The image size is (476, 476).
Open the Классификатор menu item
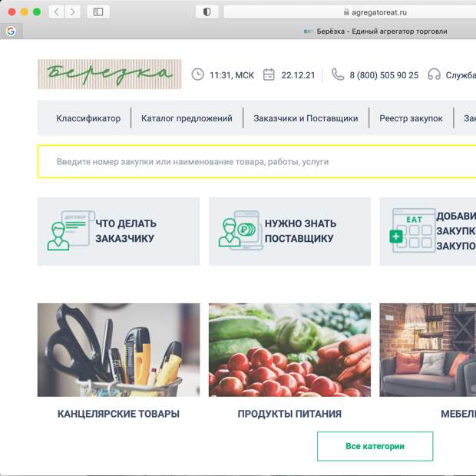click(x=88, y=118)
